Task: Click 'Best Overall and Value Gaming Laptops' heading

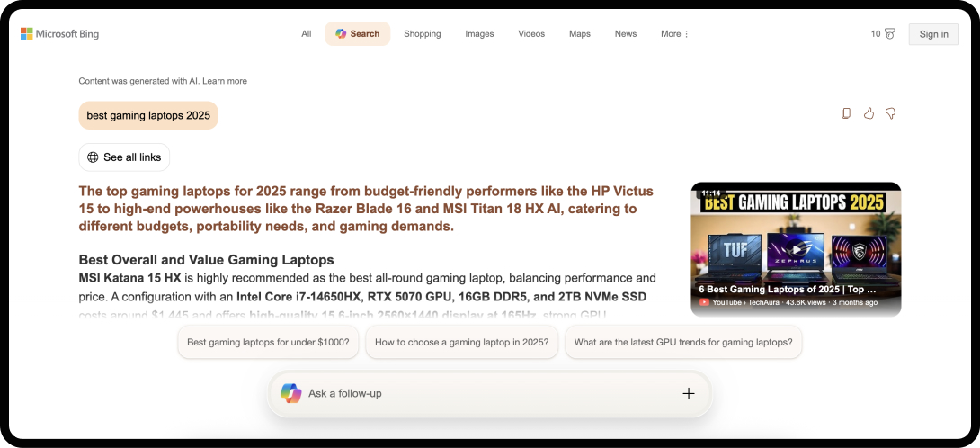Action: point(206,260)
